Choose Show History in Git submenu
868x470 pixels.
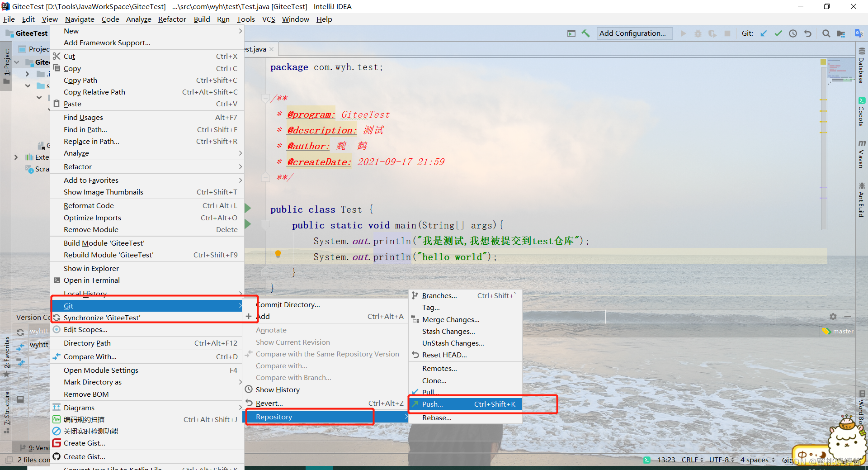click(x=326, y=389)
